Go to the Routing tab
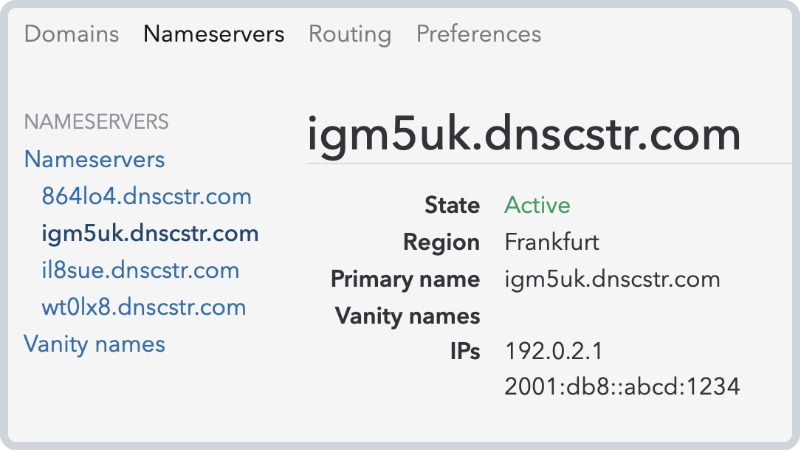 [350, 34]
